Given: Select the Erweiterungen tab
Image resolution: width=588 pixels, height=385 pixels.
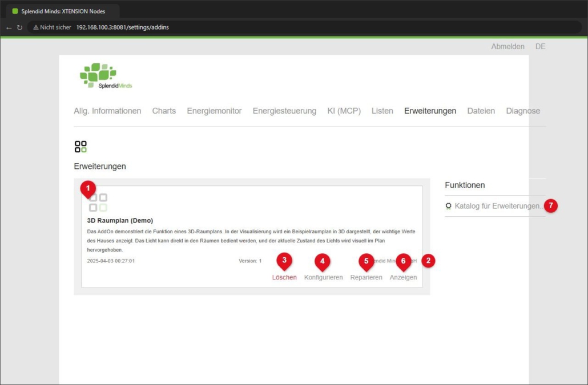Looking at the screenshot, I should click(430, 111).
